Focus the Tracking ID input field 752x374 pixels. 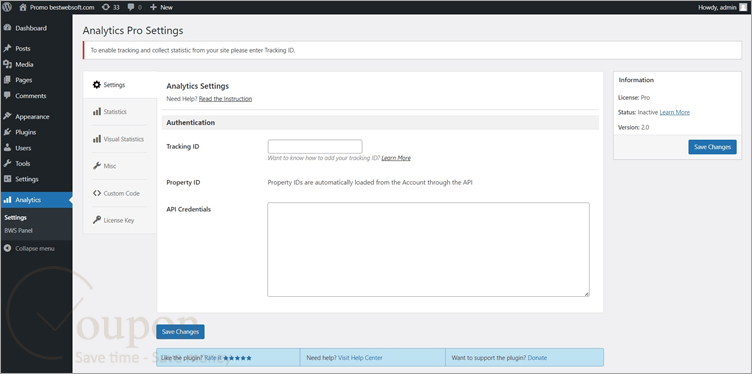[x=315, y=147]
